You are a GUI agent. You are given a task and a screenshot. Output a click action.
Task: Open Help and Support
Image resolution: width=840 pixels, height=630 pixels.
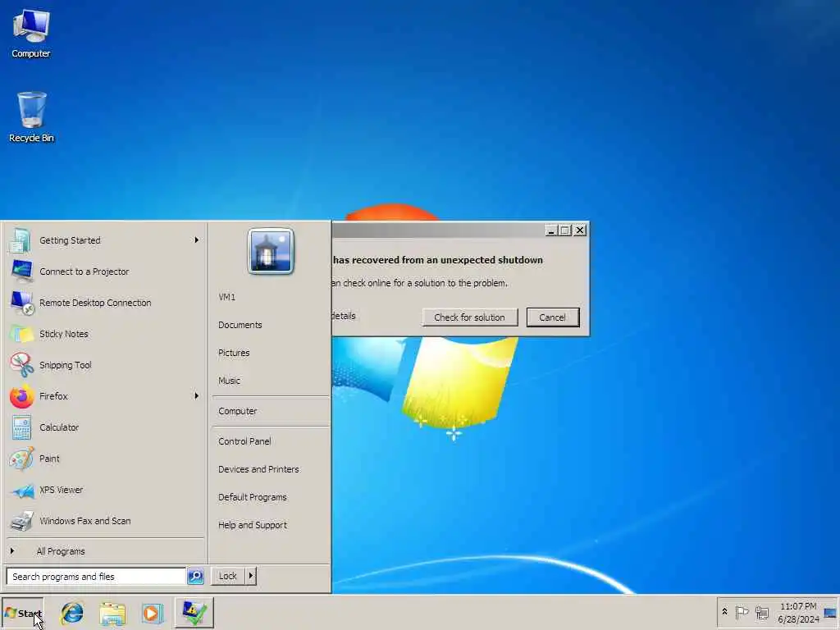pos(253,525)
